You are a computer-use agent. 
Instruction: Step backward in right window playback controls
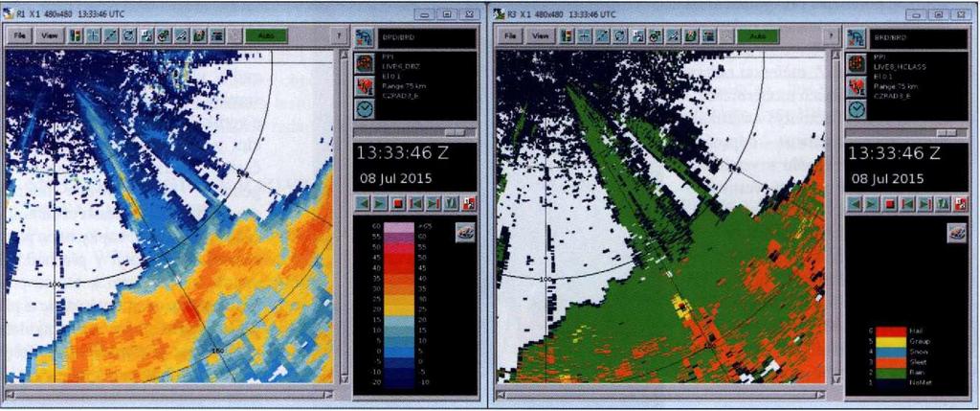tap(855, 203)
